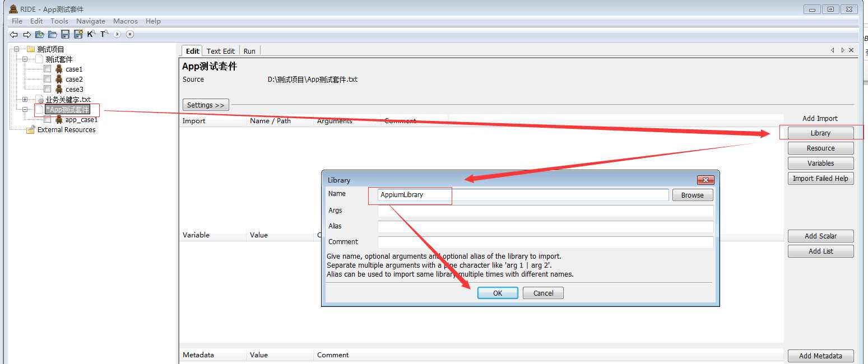Click the right tab scroll arrow
This screenshot has width=868, height=364.
point(842,50)
